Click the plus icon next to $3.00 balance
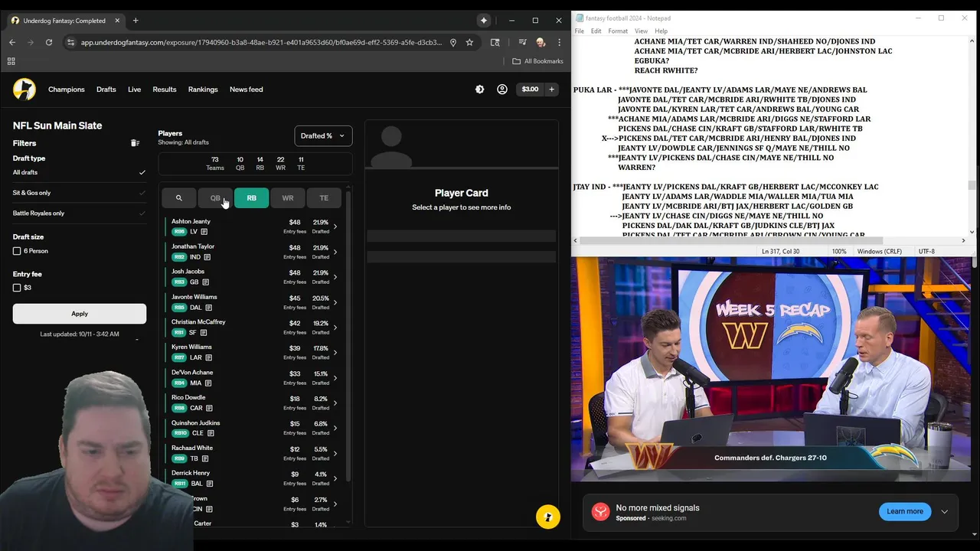The height and width of the screenshot is (551, 980). pyautogui.click(x=551, y=90)
